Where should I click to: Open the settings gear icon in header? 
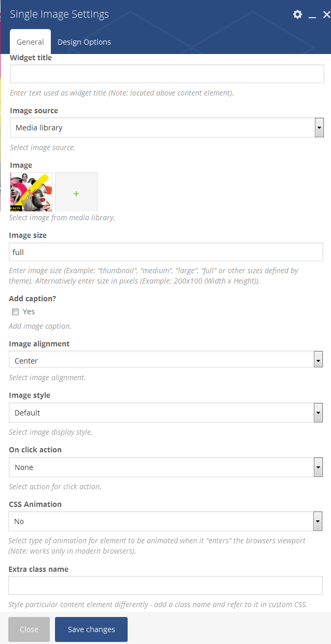(x=297, y=15)
